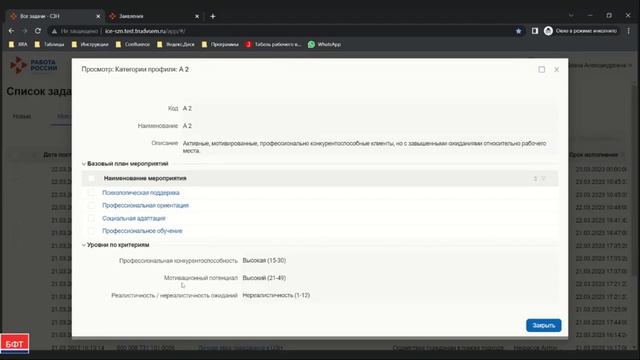This screenshot has height=360, width=640.
Task: Open the JIRA bookmark folder
Action: (18, 44)
